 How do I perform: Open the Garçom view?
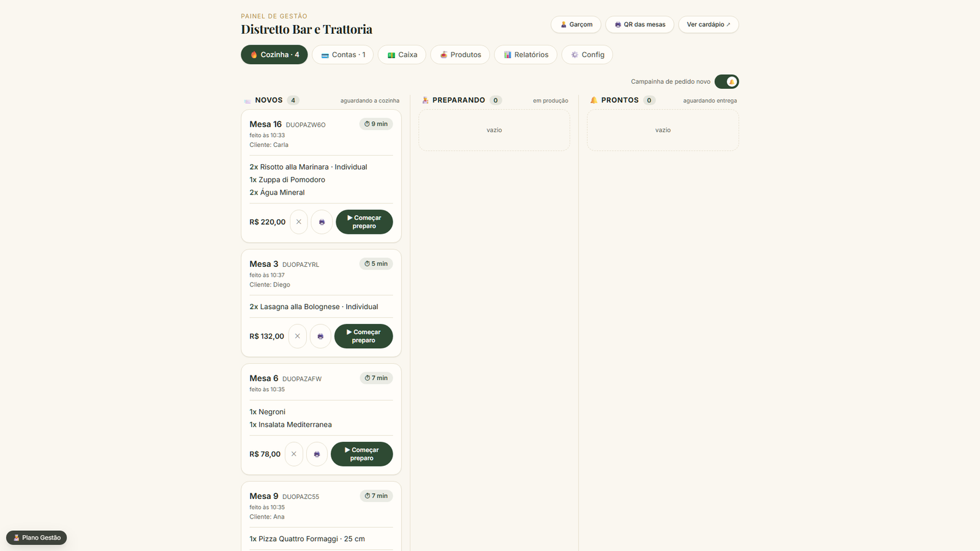point(576,24)
